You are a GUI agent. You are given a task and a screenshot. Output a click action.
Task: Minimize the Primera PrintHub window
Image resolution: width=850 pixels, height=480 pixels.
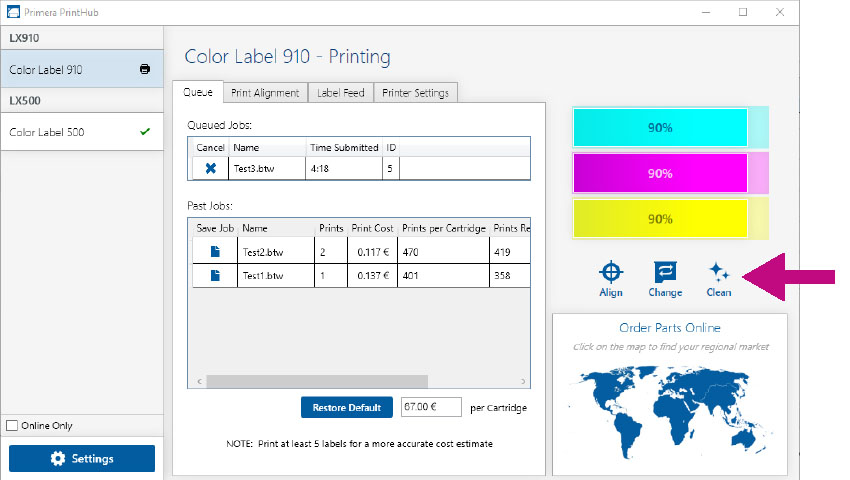(706, 12)
